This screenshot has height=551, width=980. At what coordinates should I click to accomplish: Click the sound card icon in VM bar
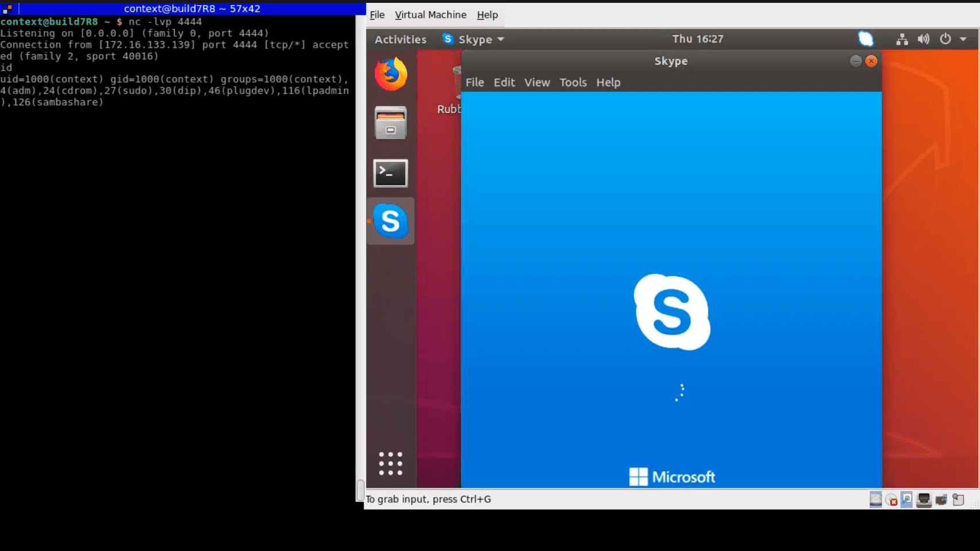tap(941, 500)
